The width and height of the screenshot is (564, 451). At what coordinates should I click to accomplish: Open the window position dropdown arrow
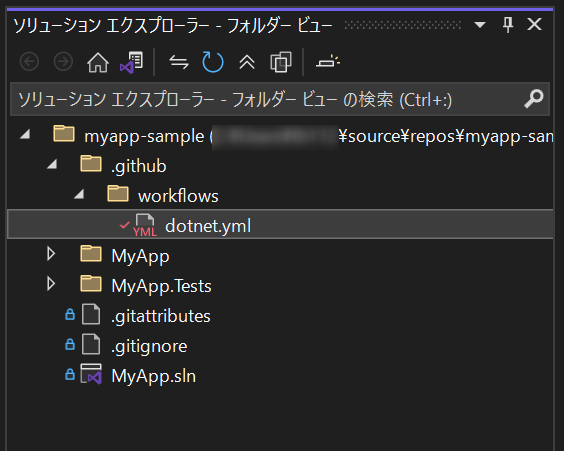[x=480, y=25]
